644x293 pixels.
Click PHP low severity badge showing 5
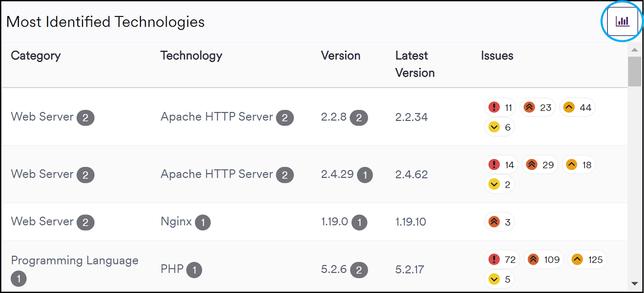500,279
